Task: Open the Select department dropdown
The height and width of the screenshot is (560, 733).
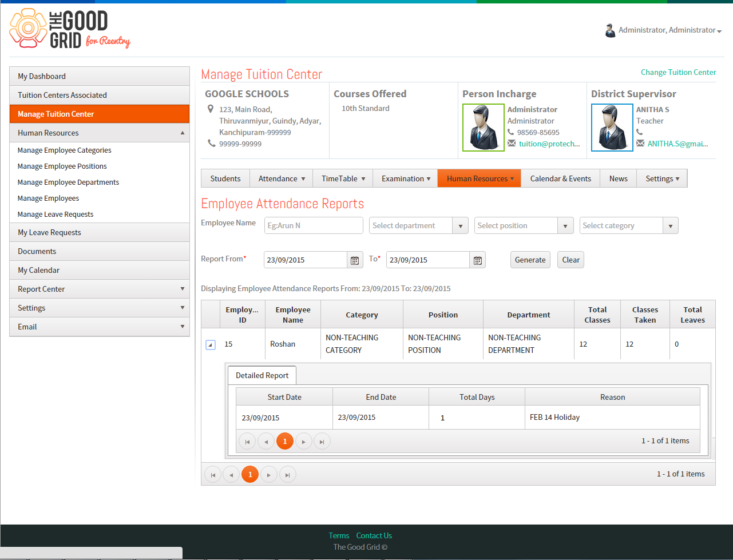Action: [x=460, y=225]
